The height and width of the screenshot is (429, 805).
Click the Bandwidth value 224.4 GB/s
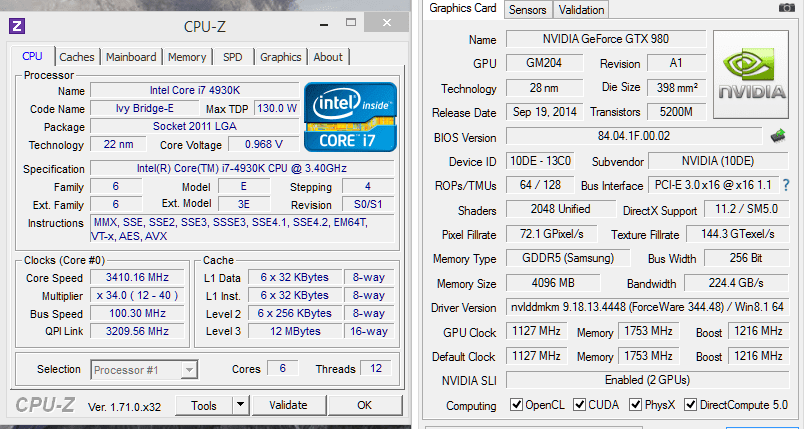736,283
